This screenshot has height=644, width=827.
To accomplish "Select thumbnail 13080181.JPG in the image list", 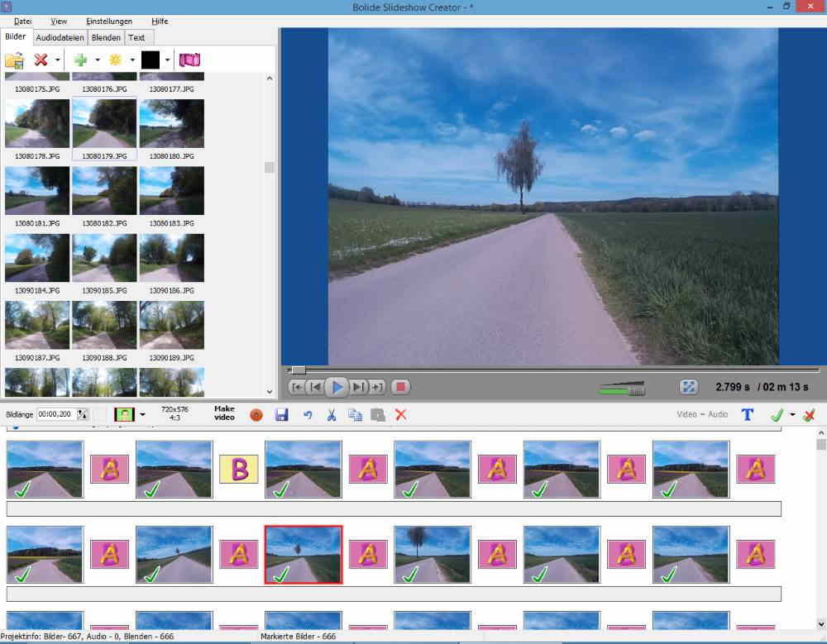I will [37, 190].
